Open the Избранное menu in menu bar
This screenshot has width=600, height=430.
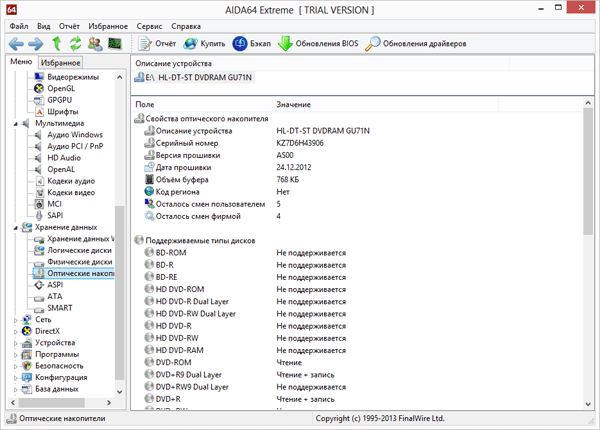pos(108,26)
